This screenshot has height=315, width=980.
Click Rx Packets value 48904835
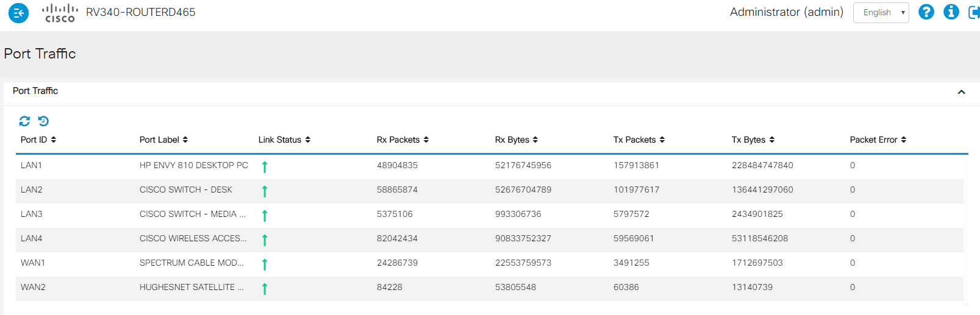397,165
